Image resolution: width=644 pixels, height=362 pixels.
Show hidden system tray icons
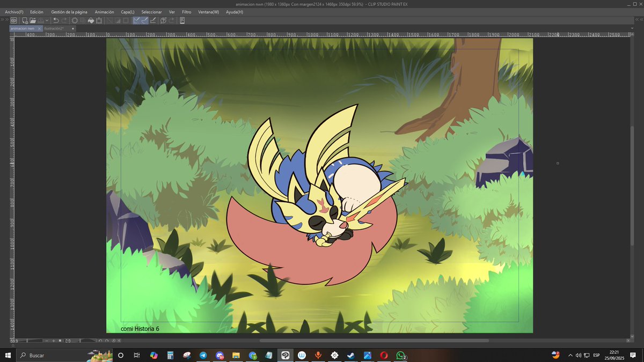coord(571,355)
